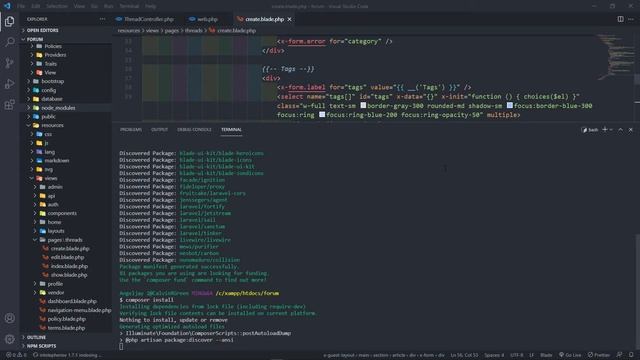Collapse the resources folder
640x360 pixels.
[52, 125]
